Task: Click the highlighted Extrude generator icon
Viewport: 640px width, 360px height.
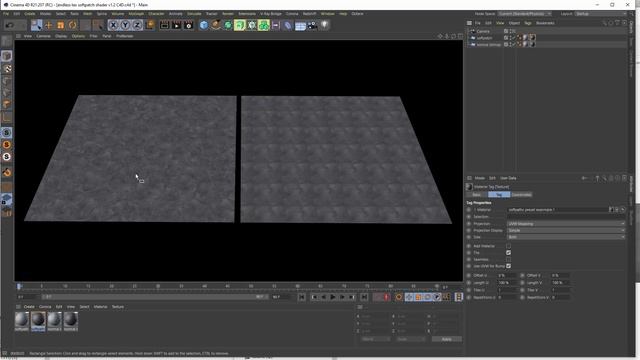Action: coord(240,25)
